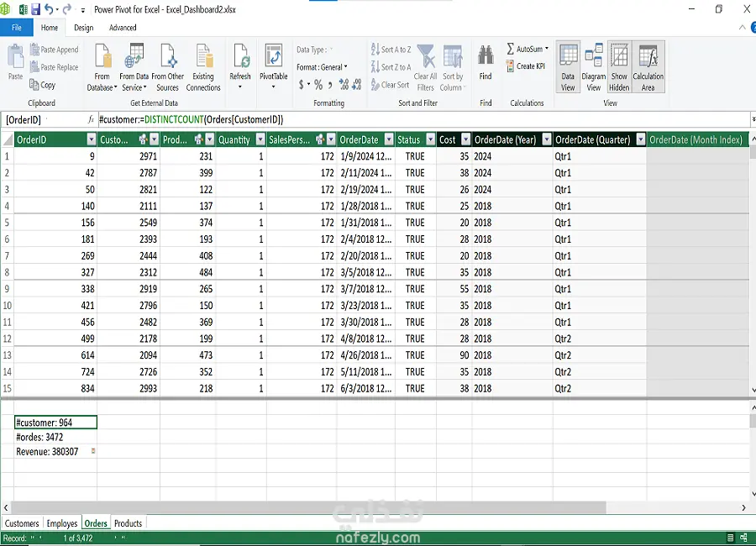Click Paste Append button

tap(54, 50)
